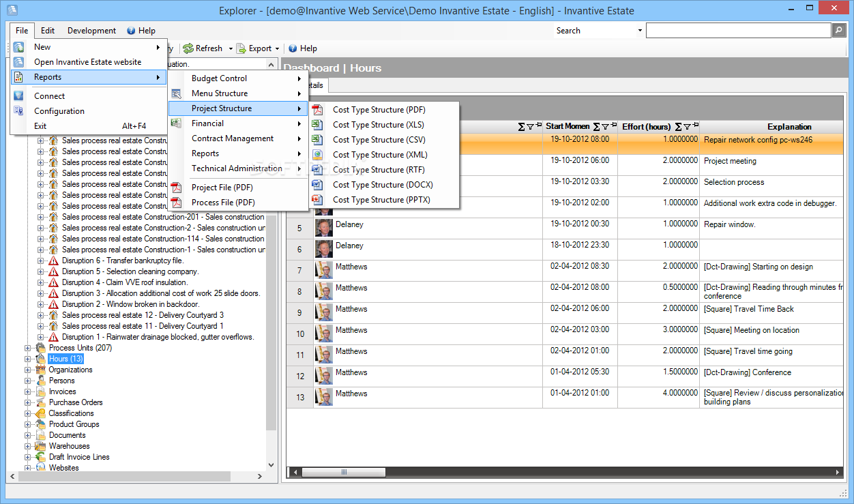
Task: Click the search magnifier button
Action: [x=840, y=31]
